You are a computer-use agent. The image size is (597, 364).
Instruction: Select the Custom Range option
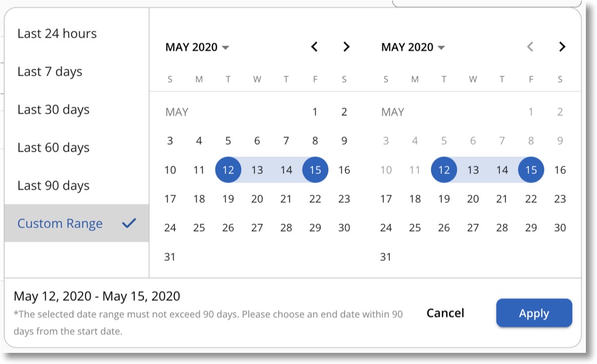coord(61,222)
